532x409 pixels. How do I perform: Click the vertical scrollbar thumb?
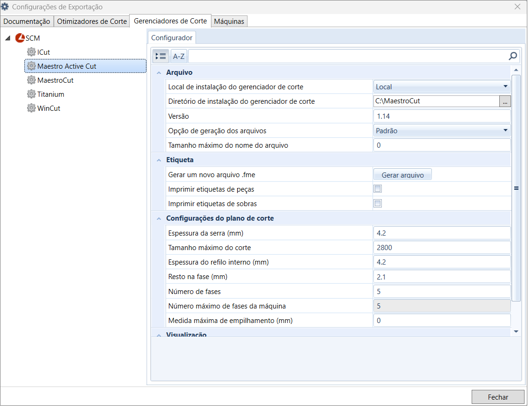click(516, 188)
